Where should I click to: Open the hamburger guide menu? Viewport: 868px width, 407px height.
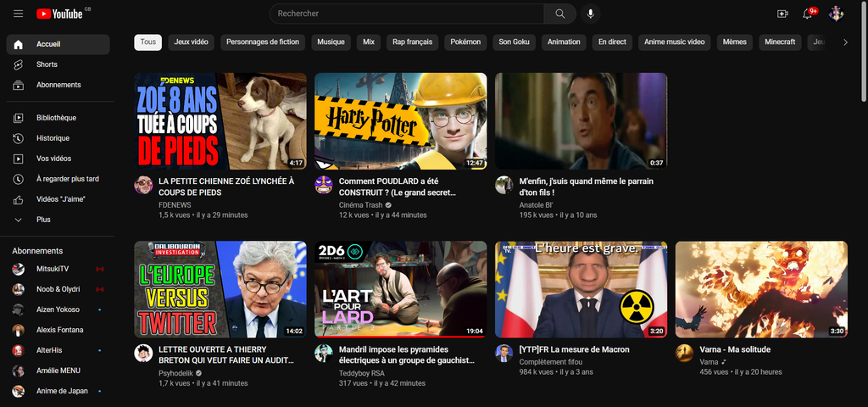[x=19, y=14]
